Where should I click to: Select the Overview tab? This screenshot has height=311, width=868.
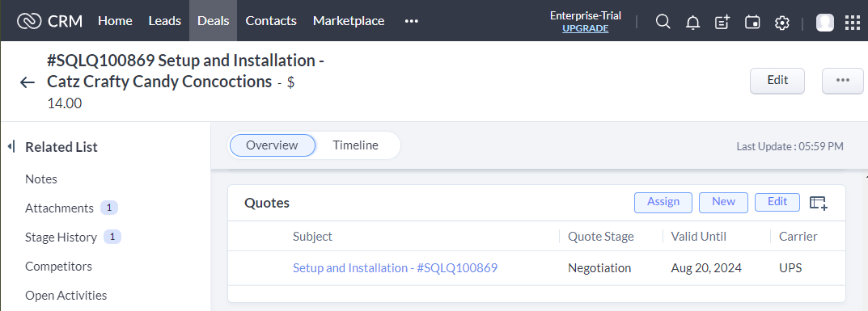[273, 145]
